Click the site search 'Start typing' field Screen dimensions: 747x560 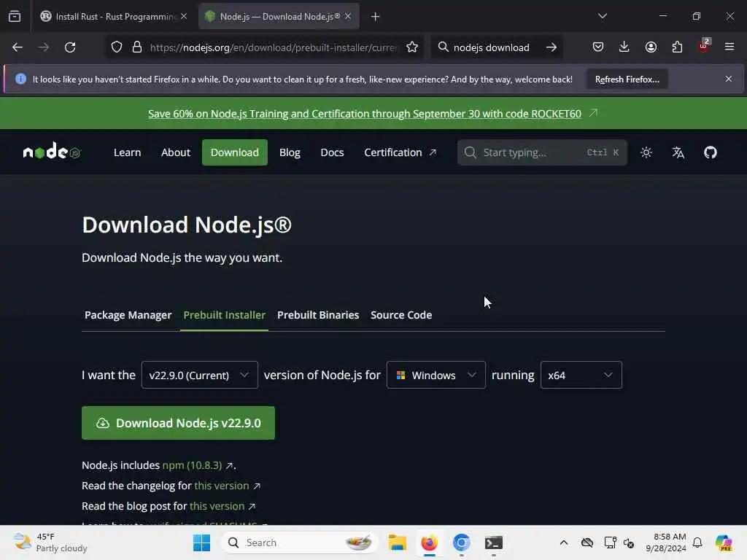(542, 152)
